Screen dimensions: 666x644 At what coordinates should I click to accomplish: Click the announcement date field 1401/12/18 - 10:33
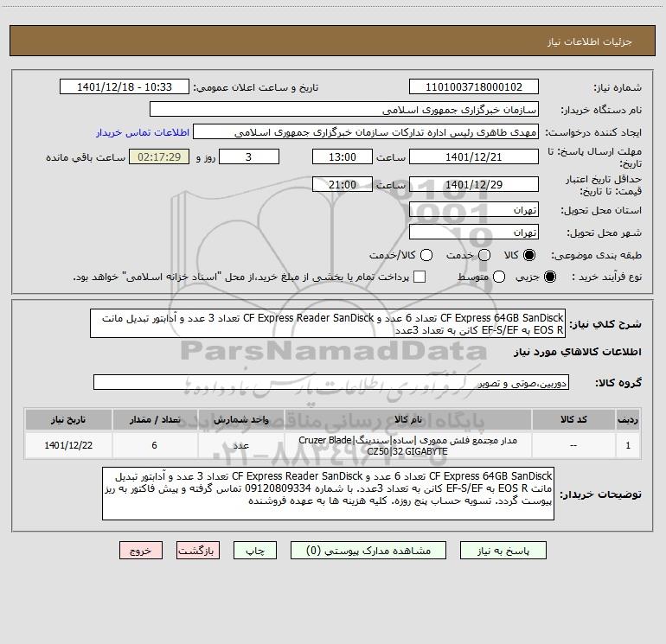pyautogui.click(x=125, y=87)
